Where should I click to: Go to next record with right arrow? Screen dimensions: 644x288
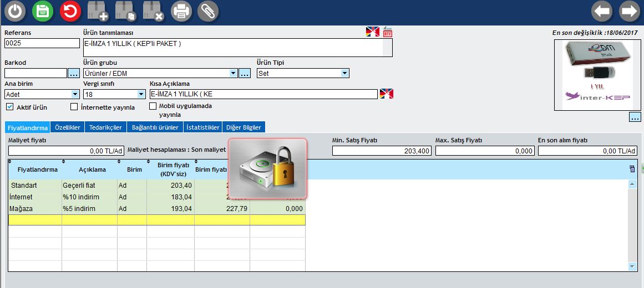tap(630, 11)
